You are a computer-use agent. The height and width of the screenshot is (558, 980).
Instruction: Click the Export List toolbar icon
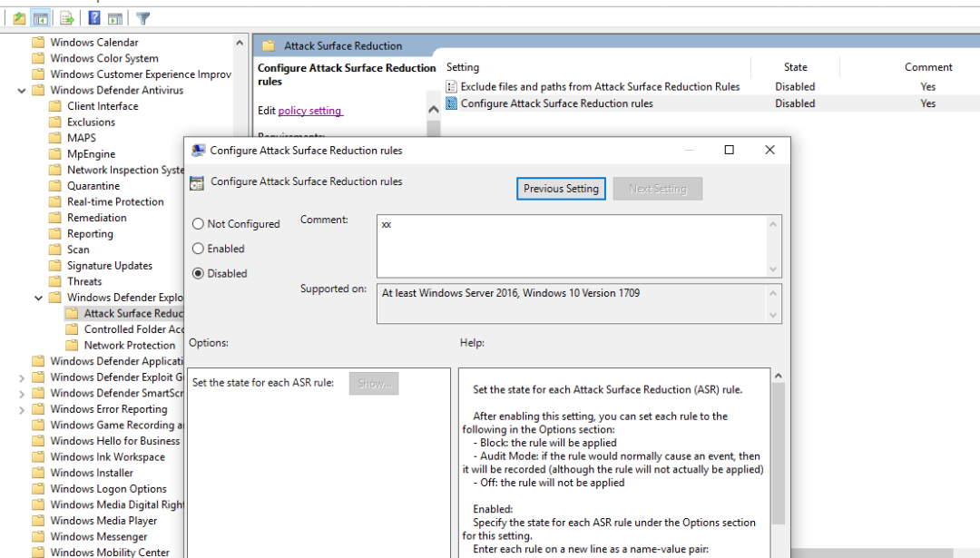pyautogui.click(x=67, y=18)
